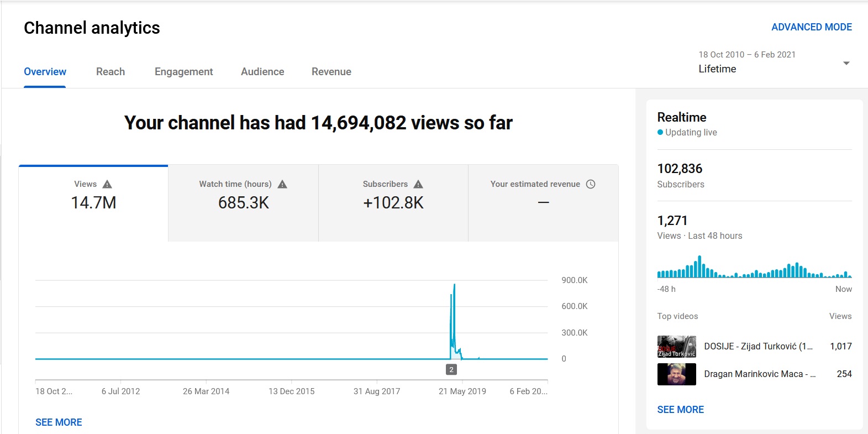This screenshot has height=434, width=868.
Task: Switch to the Reach tab
Action: pos(111,71)
